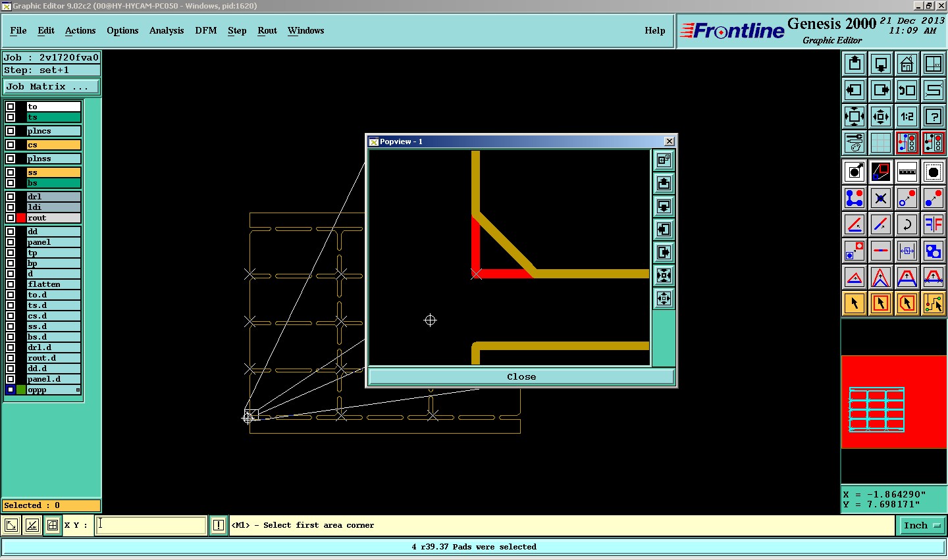The height and width of the screenshot is (560, 948).
Task: Pan the Popview up
Action: pyautogui.click(x=664, y=184)
